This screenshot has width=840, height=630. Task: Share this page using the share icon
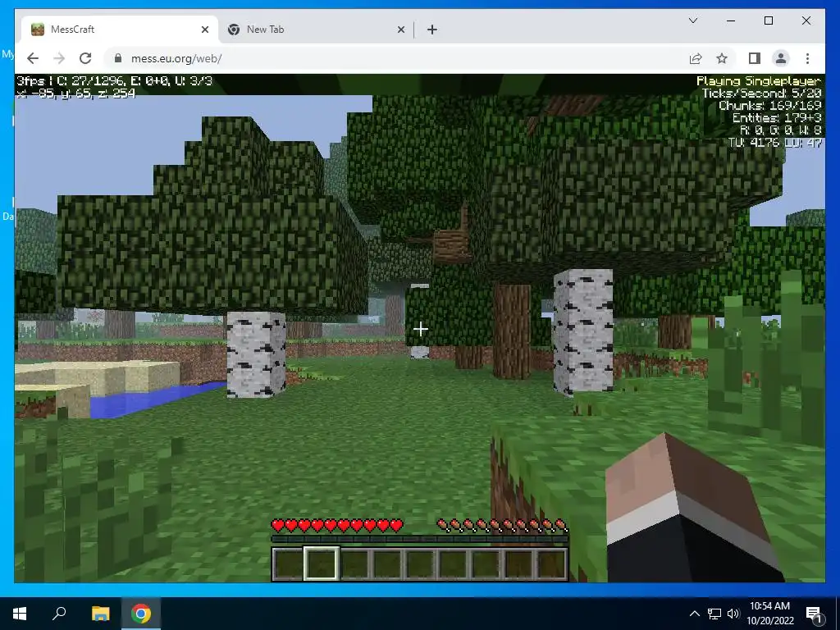[696, 58]
